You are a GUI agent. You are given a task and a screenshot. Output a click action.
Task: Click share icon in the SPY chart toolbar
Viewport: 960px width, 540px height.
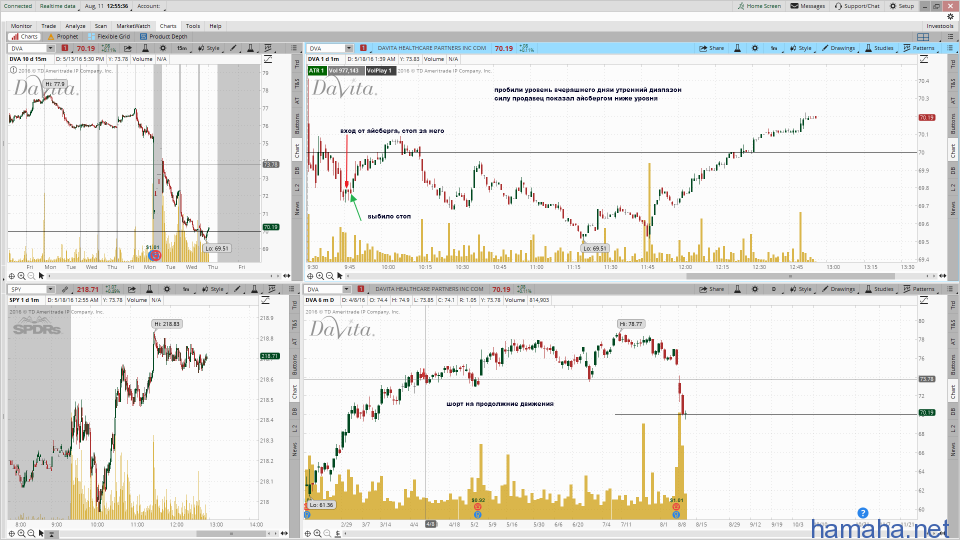point(132,290)
